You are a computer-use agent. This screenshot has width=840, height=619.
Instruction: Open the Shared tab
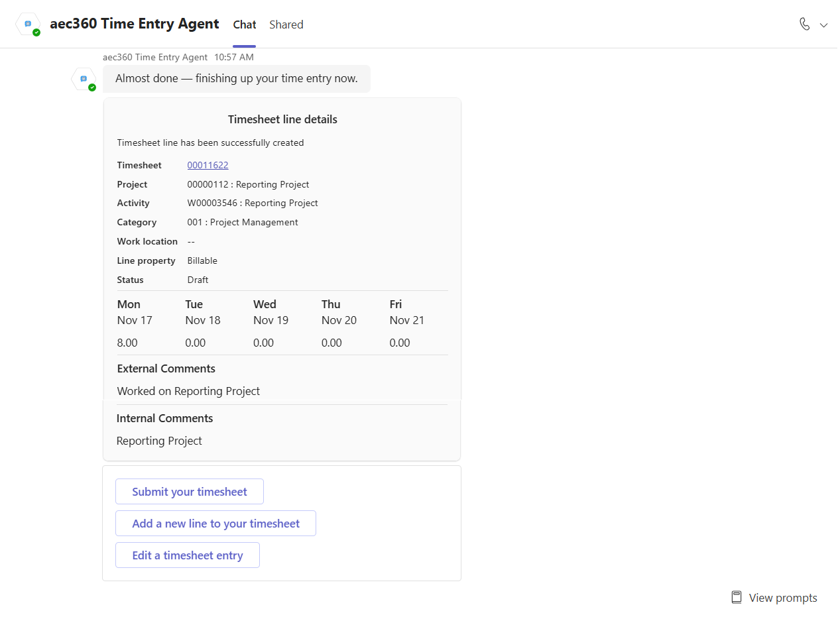286,25
